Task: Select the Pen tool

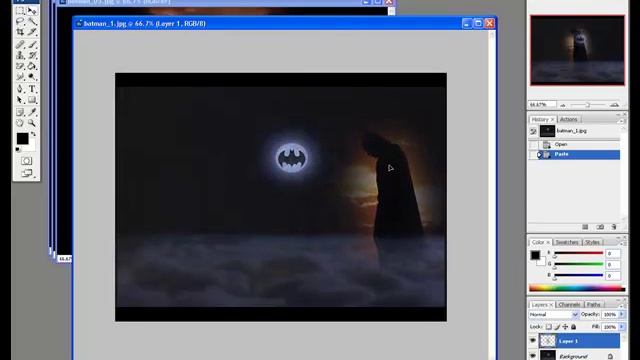Action: [20, 89]
